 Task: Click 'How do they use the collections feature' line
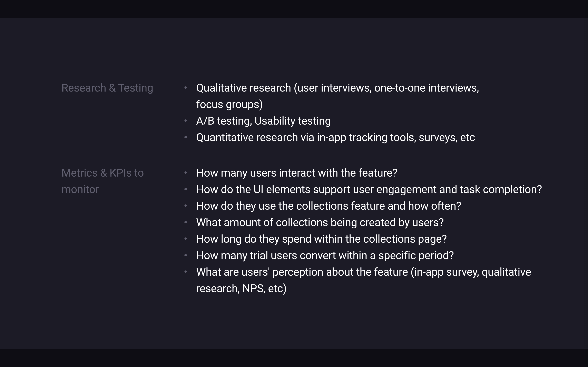(328, 206)
